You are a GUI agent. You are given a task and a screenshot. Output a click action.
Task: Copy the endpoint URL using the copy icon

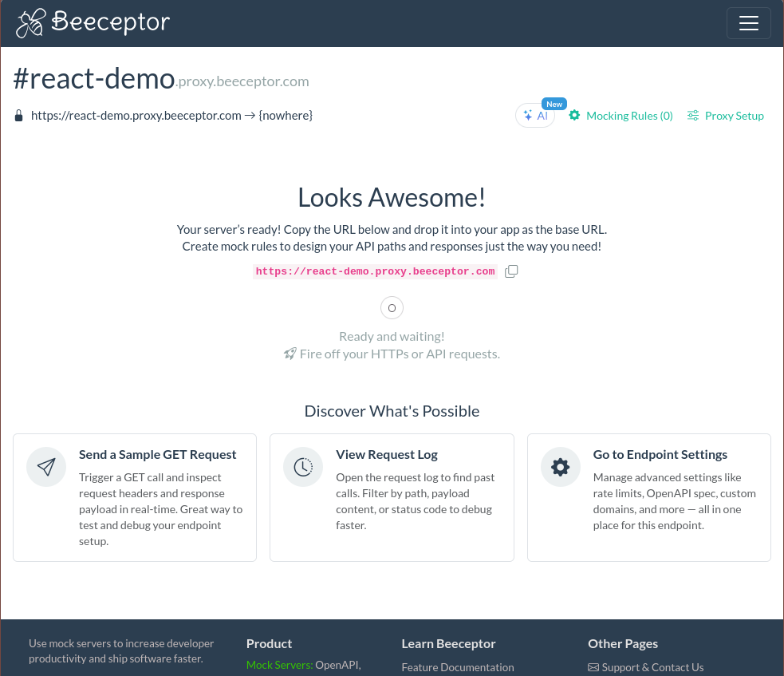click(511, 271)
